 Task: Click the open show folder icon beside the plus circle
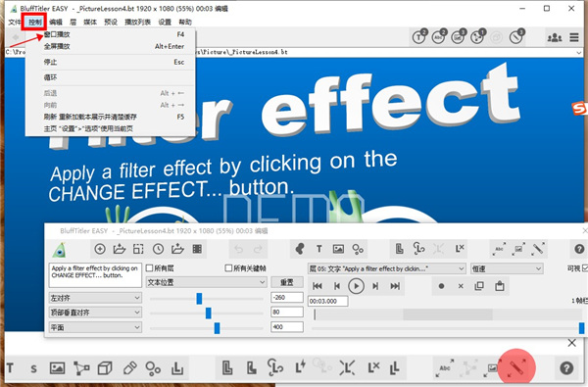[120, 249]
